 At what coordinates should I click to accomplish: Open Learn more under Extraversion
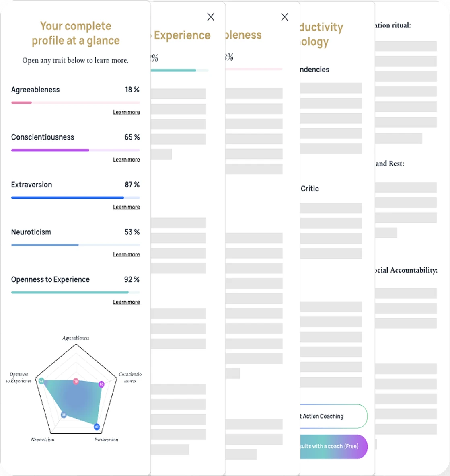point(127,207)
